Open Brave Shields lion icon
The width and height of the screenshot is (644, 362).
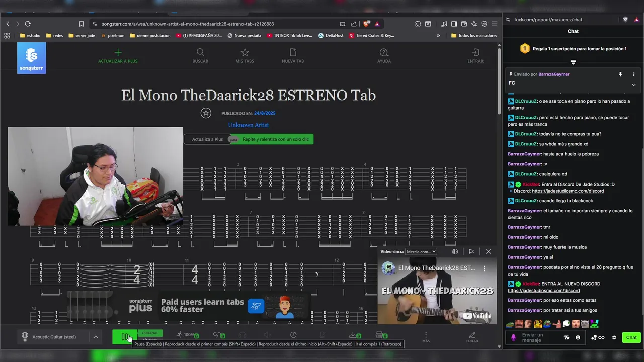pyautogui.click(x=367, y=24)
